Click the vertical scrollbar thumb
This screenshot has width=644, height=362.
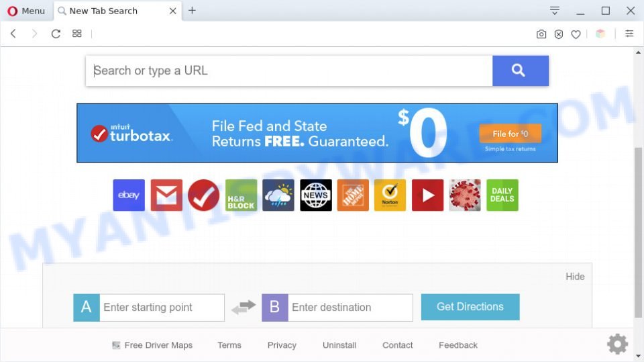(638, 232)
